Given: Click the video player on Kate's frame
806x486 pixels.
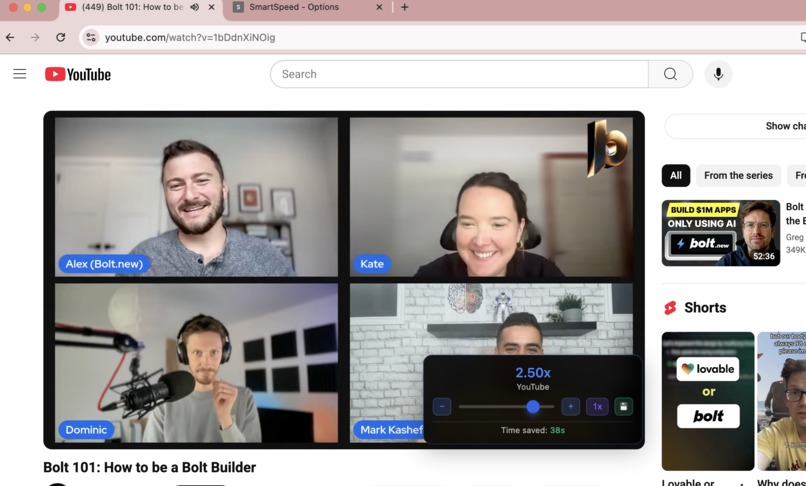Looking at the screenshot, I should pyautogui.click(x=491, y=197).
